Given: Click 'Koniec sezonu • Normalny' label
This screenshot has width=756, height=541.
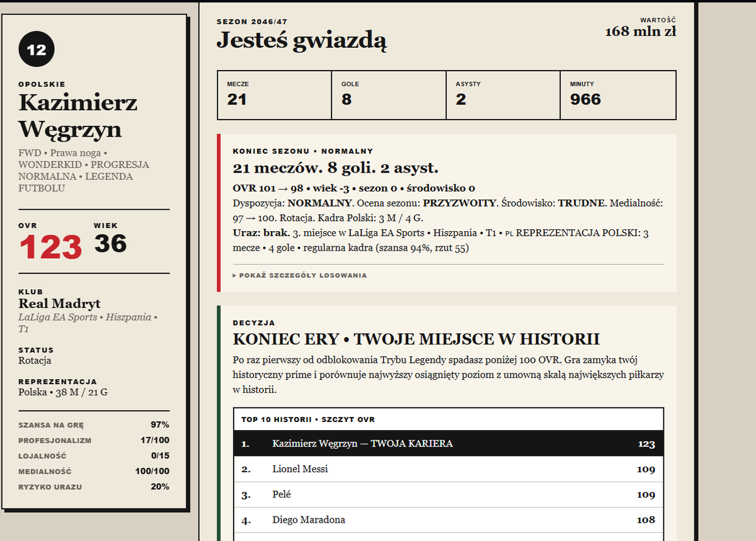Looking at the screenshot, I should click(x=303, y=151).
